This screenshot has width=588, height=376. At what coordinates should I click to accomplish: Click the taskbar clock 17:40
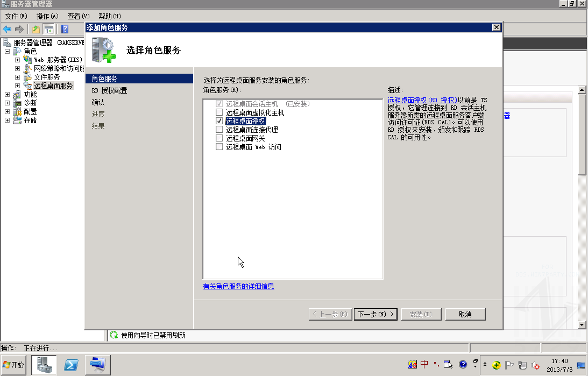(559, 361)
